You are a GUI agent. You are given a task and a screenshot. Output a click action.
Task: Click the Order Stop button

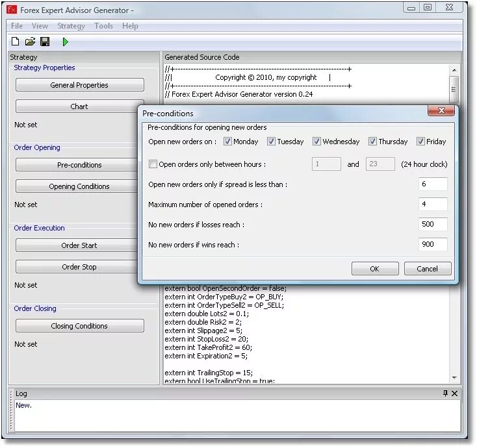(x=77, y=267)
